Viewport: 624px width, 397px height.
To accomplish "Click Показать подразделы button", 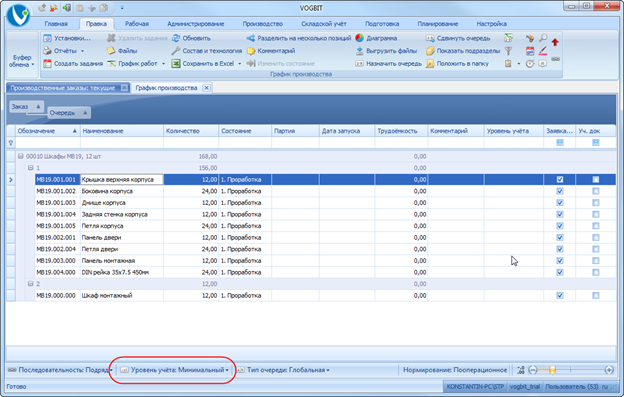I will (463, 51).
